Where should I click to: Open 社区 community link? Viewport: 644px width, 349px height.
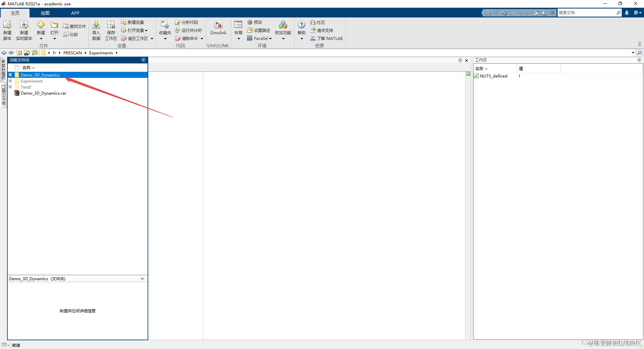pos(318,22)
